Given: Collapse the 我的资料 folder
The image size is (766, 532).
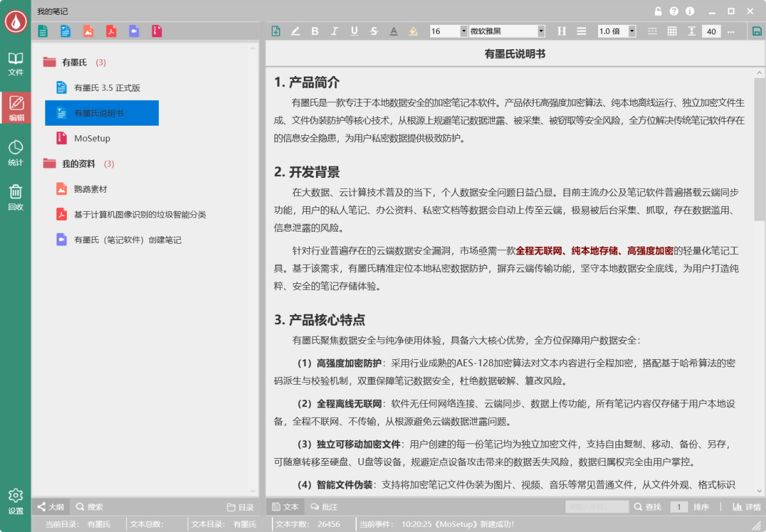Looking at the screenshot, I should click(x=49, y=163).
